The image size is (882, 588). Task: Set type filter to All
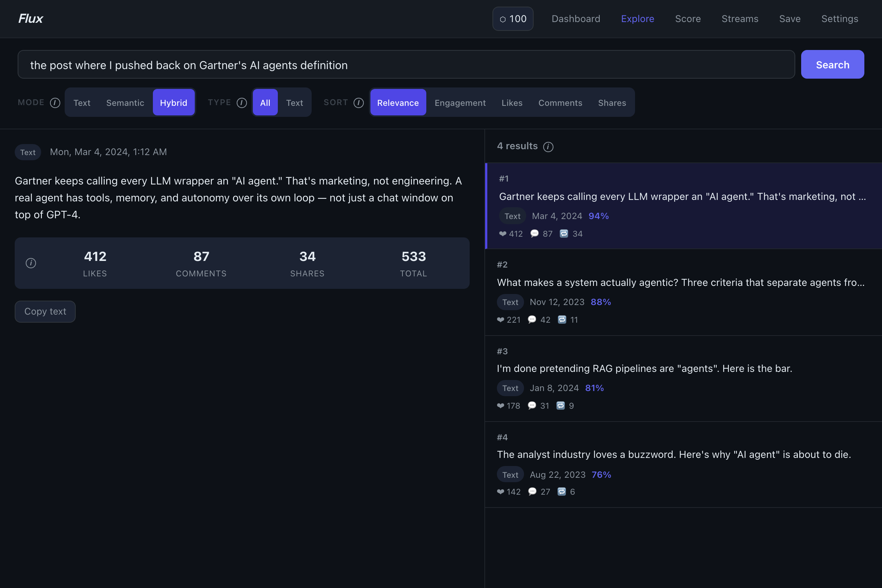pos(265,103)
